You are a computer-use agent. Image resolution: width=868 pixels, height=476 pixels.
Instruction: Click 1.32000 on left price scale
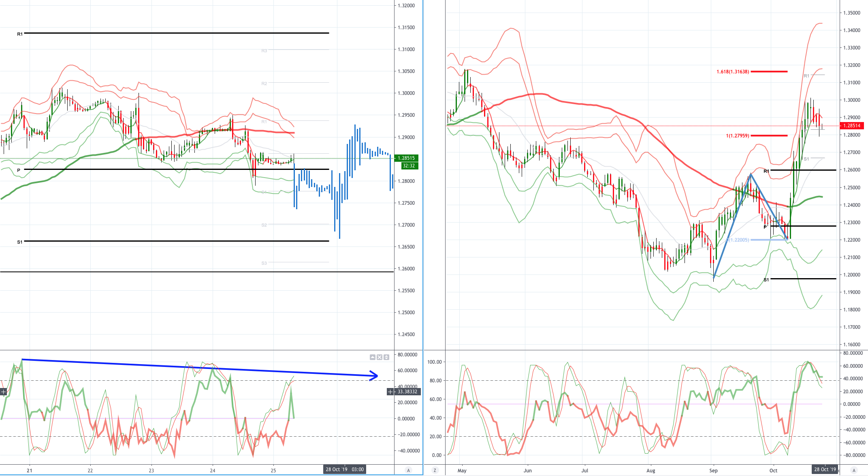click(406, 6)
